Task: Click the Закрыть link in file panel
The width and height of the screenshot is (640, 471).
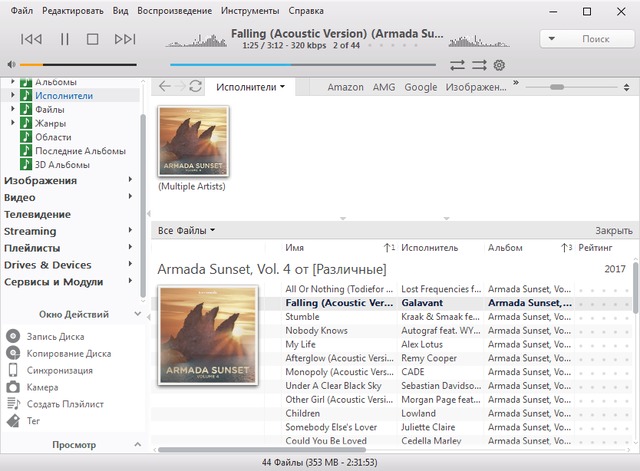Action: click(x=613, y=230)
